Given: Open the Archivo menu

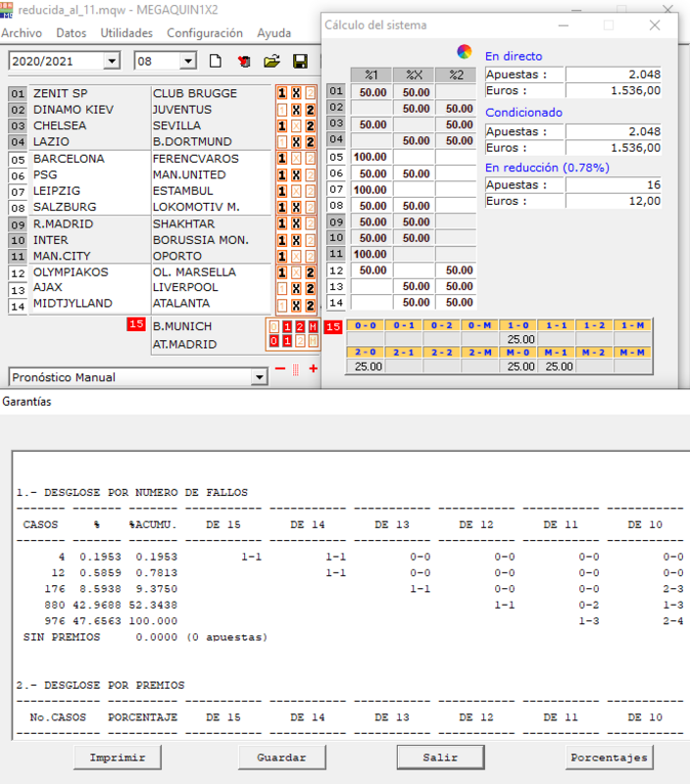Looking at the screenshot, I should [22, 33].
